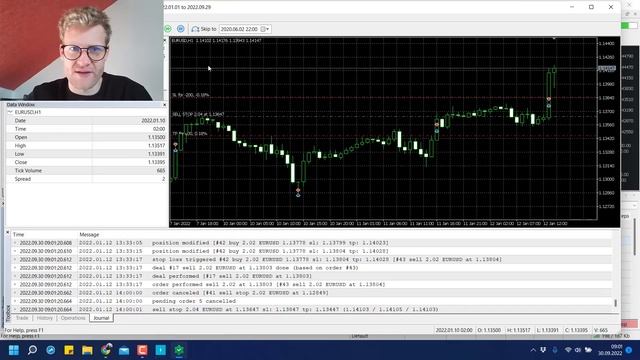Click the volume speaker tray icon

(x=578, y=350)
